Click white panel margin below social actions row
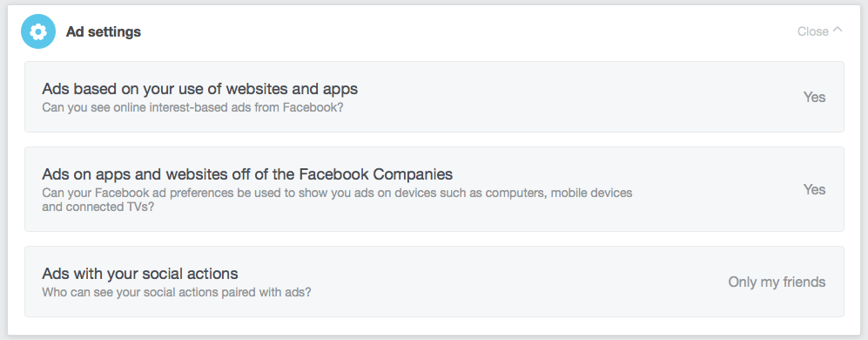Image resolution: width=868 pixels, height=340 pixels. (x=434, y=326)
